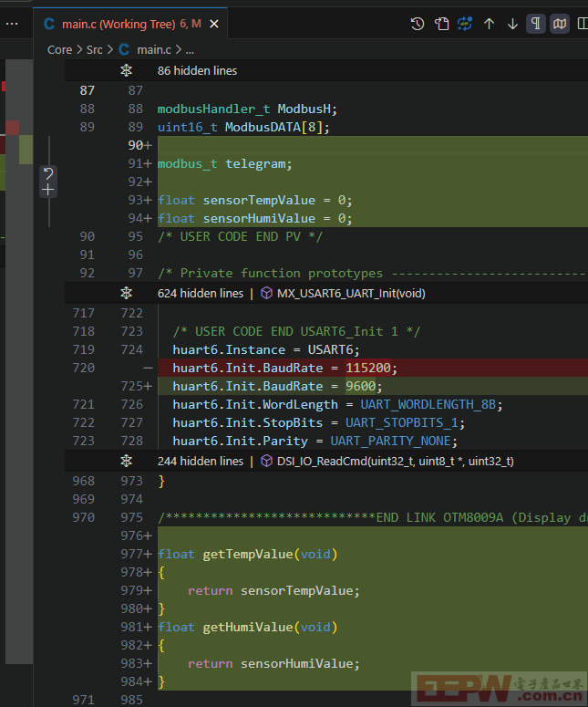The width and height of the screenshot is (588, 707).
Task: Stage the block using the gutter plus
Action: coord(48,190)
